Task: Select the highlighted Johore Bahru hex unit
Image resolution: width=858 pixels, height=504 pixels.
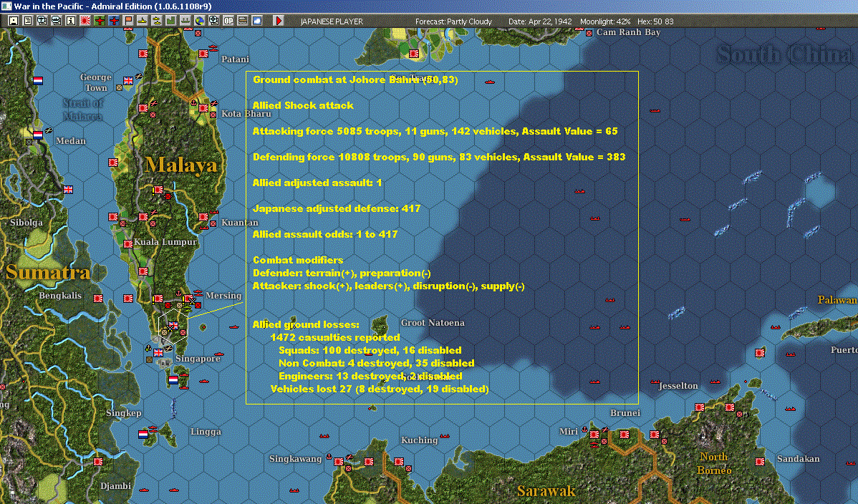Action: 173,326
